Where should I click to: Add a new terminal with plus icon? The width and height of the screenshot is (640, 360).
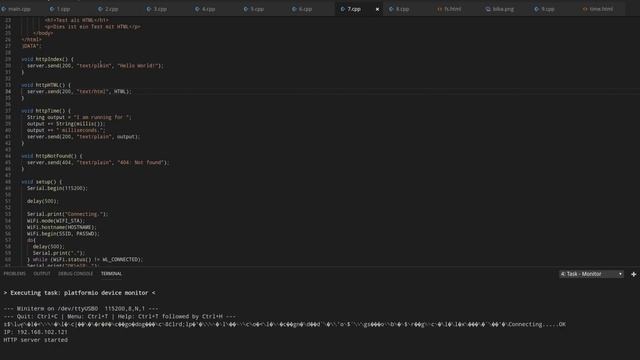tap(633, 274)
